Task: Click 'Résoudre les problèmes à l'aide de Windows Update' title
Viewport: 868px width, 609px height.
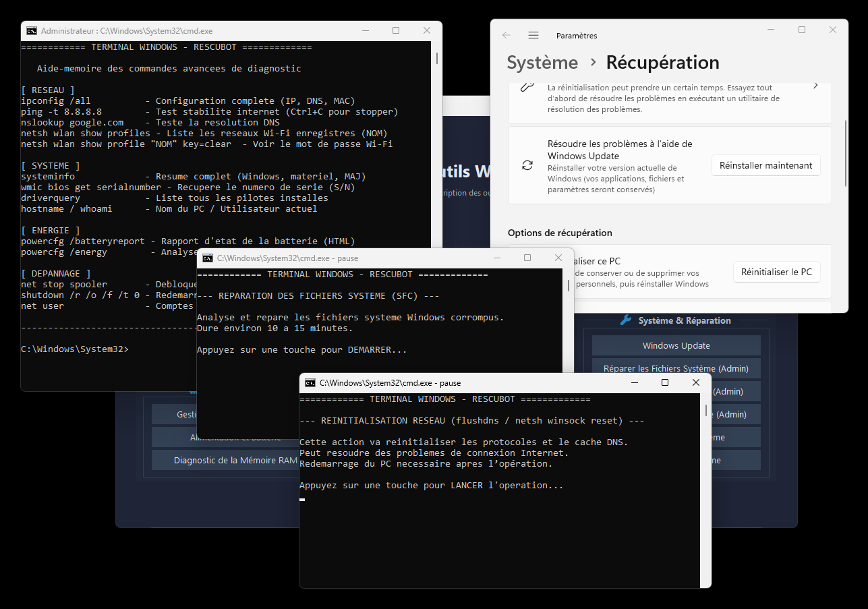Action: pyautogui.click(x=620, y=150)
